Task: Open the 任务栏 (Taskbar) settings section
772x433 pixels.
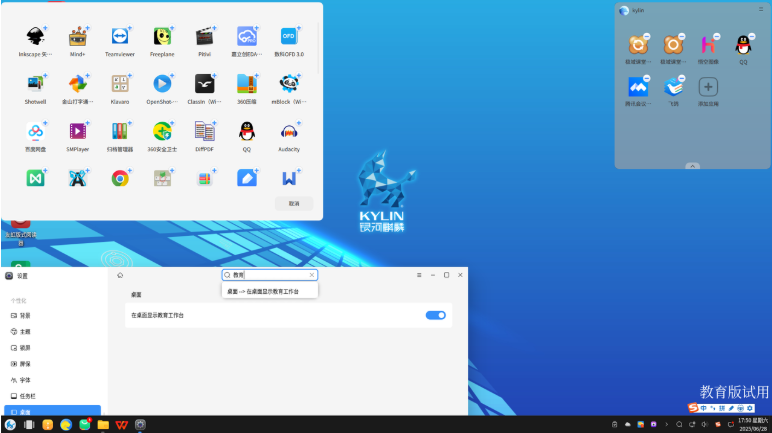Action: [x=28, y=396]
